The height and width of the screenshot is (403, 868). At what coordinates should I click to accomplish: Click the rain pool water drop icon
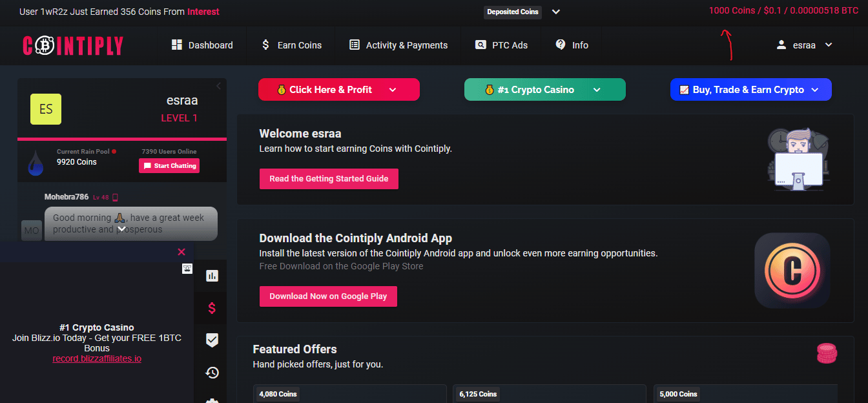click(x=36, y=163)
